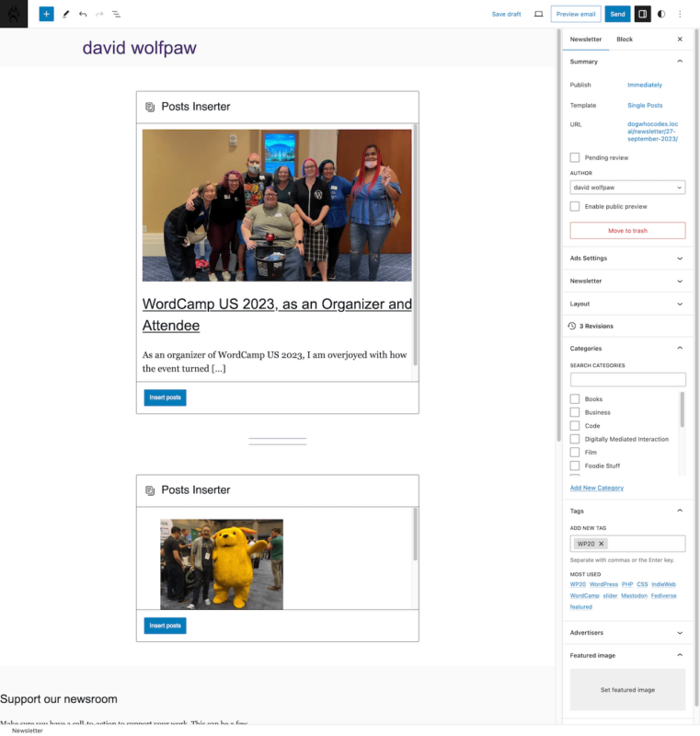The height and width of the screenshot is (736, 700).
Task: Click Set featured image placeholder
Action: tap(627, 689)
